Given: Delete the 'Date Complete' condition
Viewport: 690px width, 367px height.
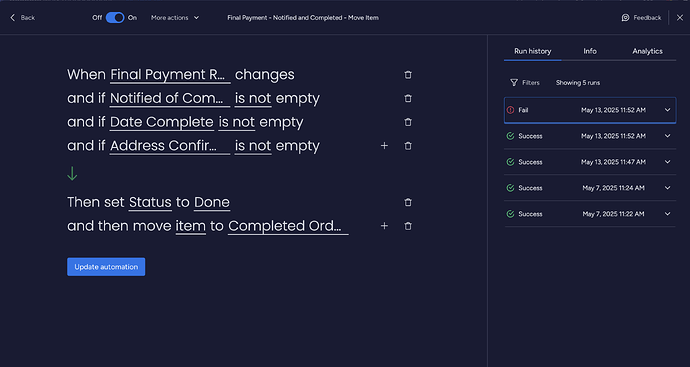Looking at the screenshot, I should (408, 122).
